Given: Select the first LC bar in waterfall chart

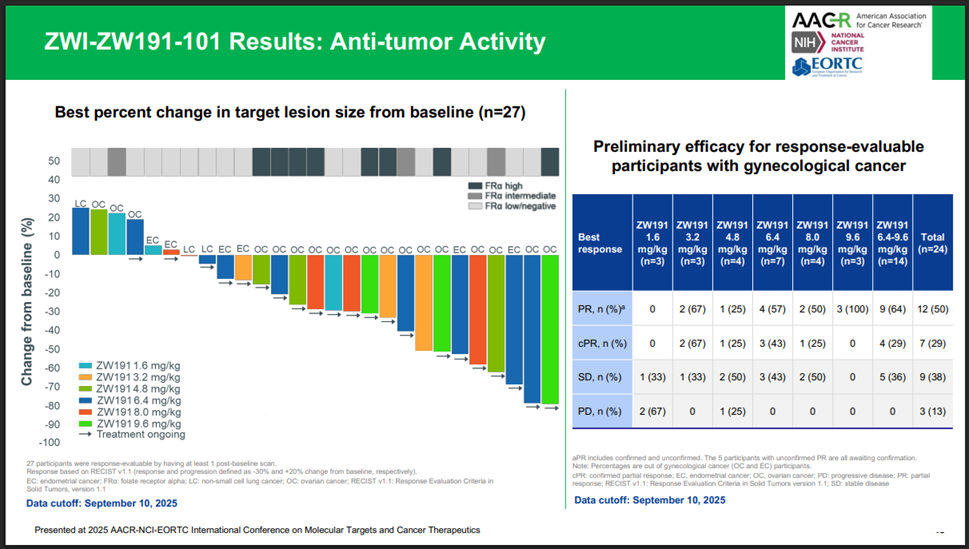Looking at the screenshot, I should (80, 231).
